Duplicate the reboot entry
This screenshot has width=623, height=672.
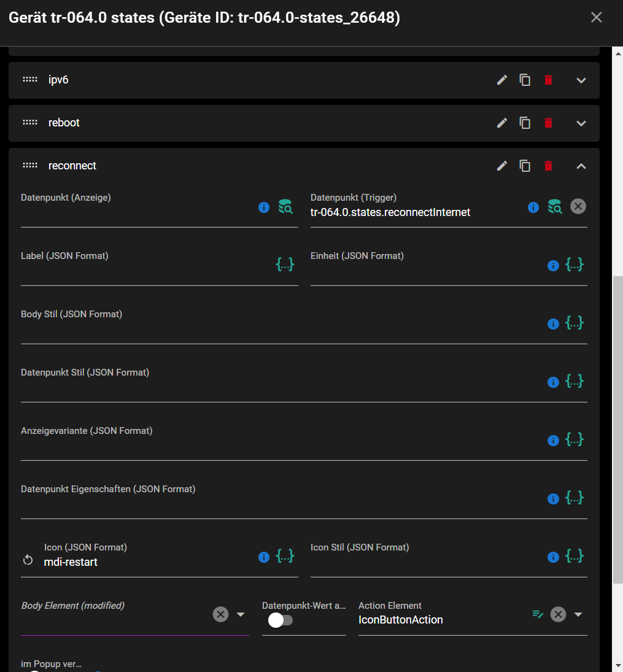coord(525,123)
